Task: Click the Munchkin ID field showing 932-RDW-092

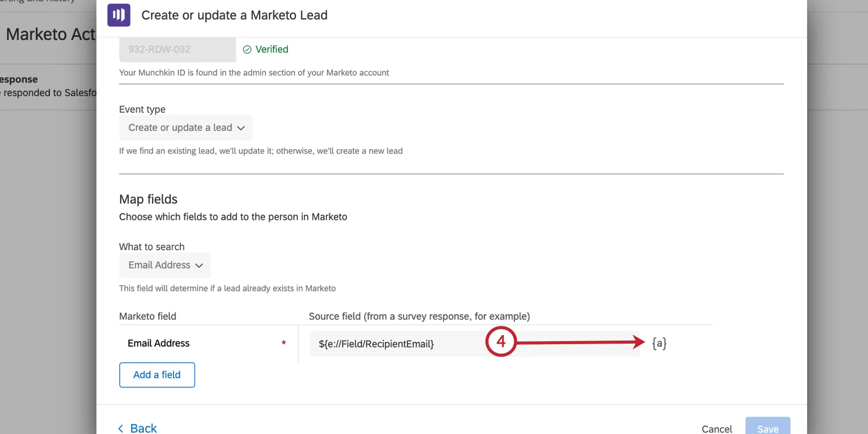Action: [177, 49]
